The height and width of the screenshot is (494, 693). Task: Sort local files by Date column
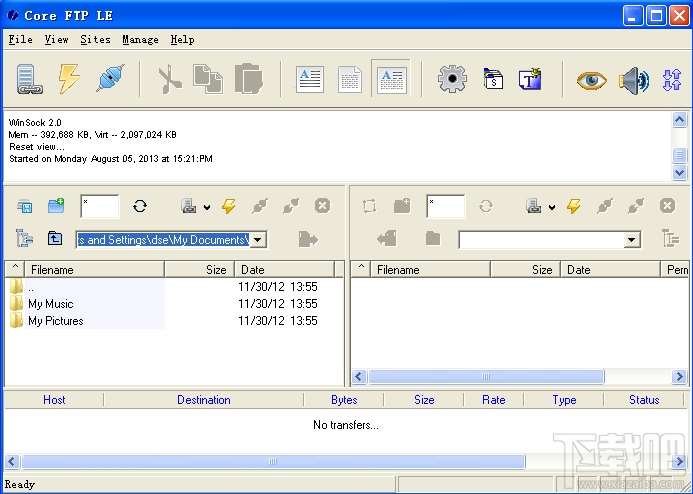(285, 270)
